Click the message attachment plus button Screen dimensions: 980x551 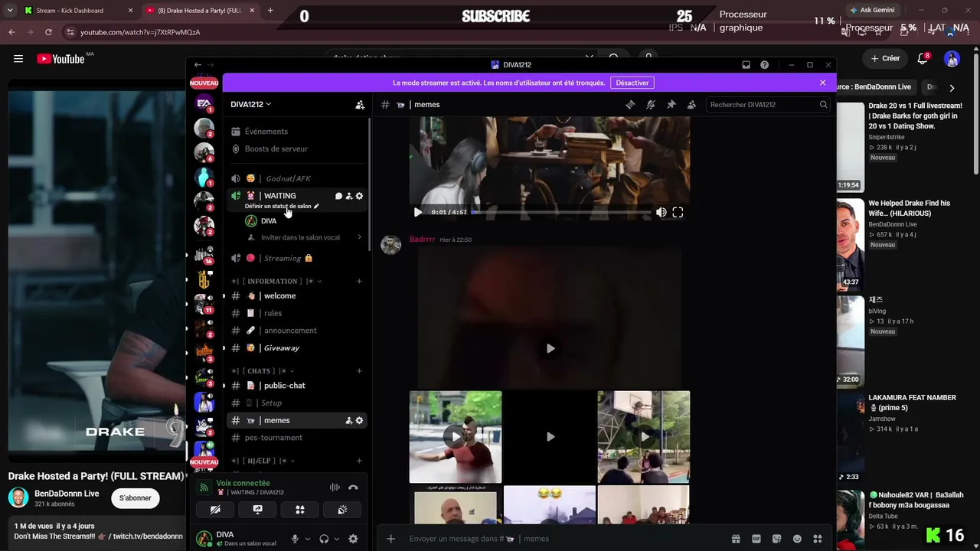390,539
